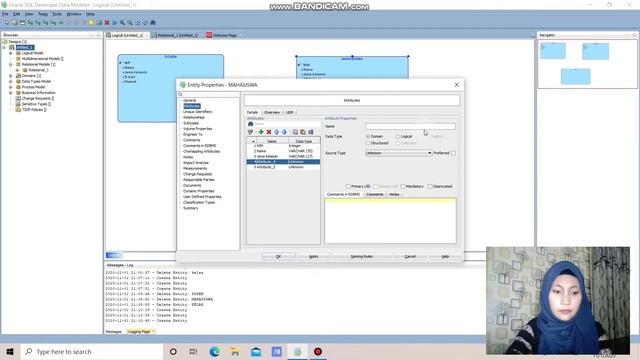Click the Cancel button
This screenshot has width=640, height=360.
(410, 256)
